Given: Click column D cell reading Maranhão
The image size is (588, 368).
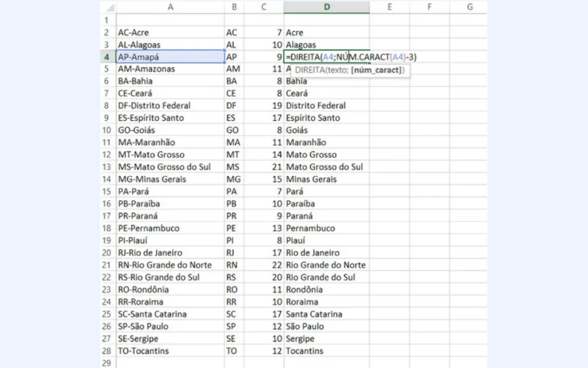Looking at the screenshot, I should [x=327, y=143].
